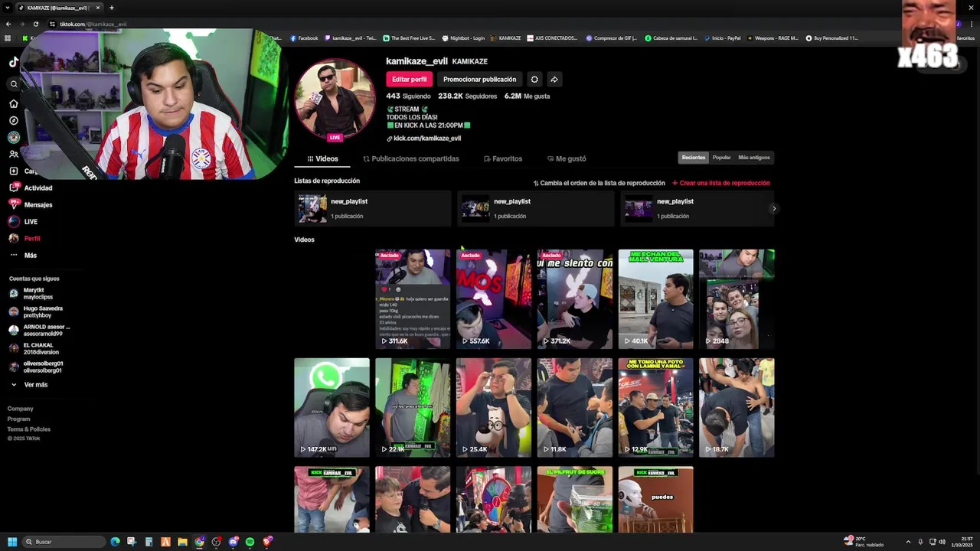Open the video with 22.1K views
Screen dimensions: 980x551
point(413,408)
